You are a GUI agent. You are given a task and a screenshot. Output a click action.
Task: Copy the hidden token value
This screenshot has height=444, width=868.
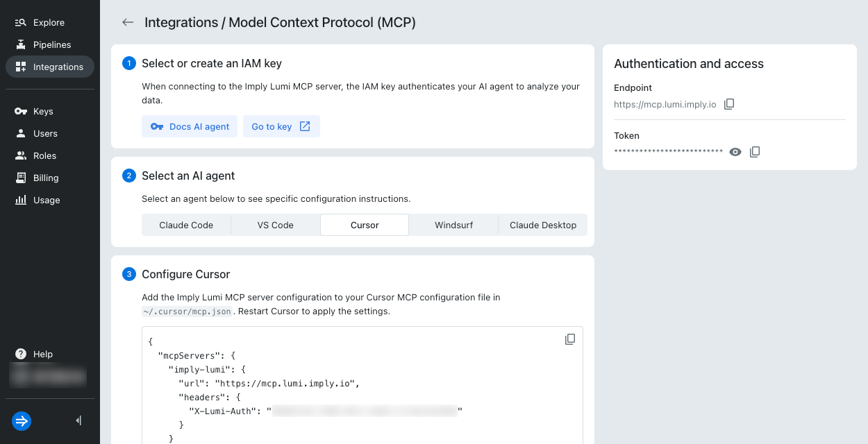pos(755,152)
